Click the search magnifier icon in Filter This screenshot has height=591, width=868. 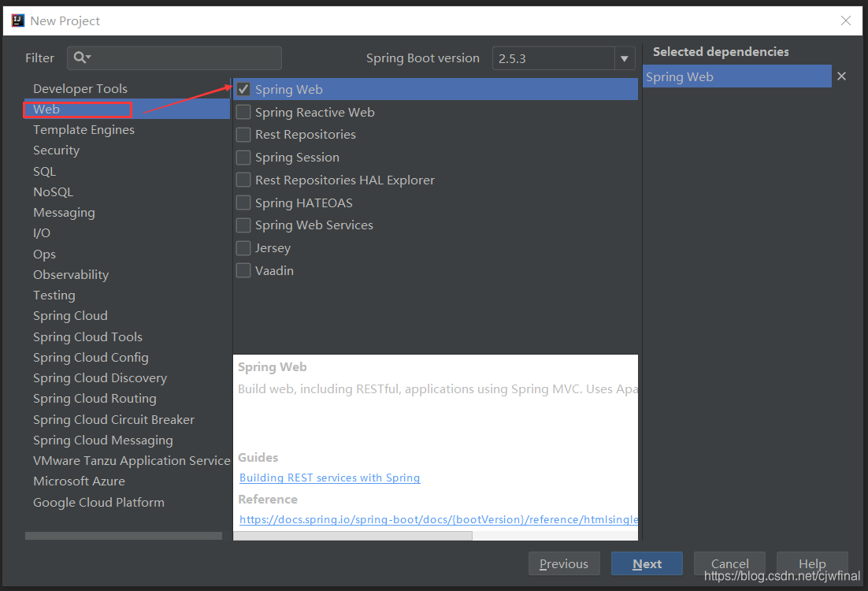82,58
